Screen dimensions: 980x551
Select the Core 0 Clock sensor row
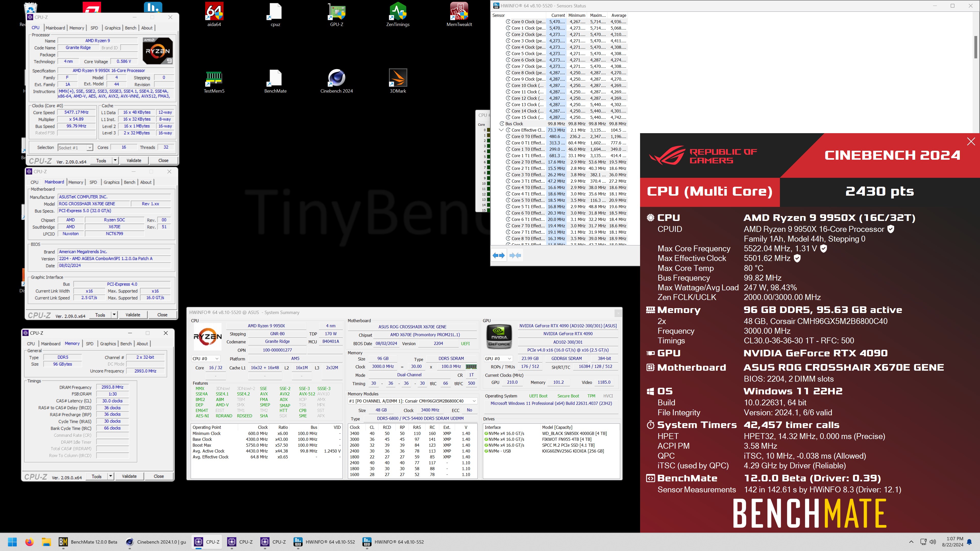point(559,22)
